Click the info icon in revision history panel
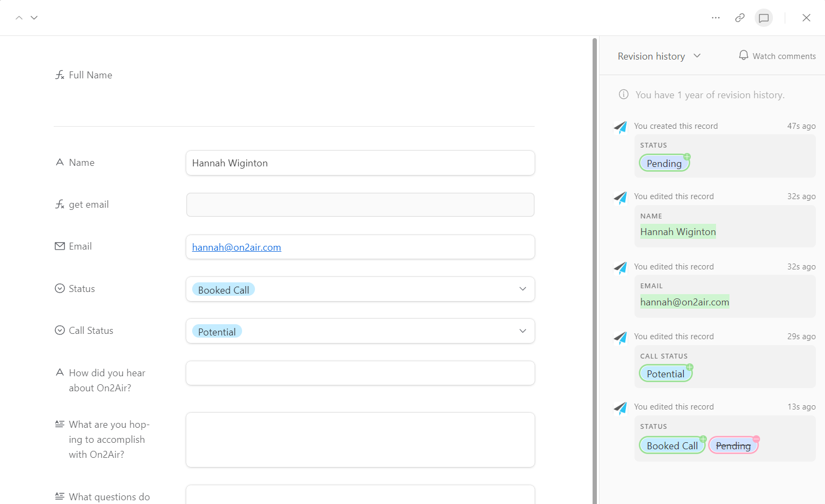825x504 pixels. [623, 94]
